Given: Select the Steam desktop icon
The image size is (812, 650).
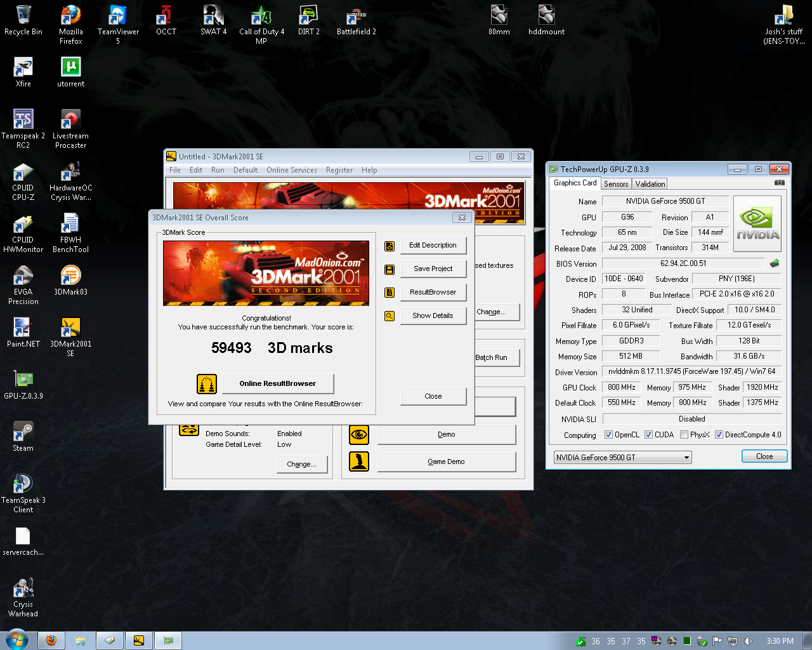Looking at the screenshot, I should pos(23,437).
